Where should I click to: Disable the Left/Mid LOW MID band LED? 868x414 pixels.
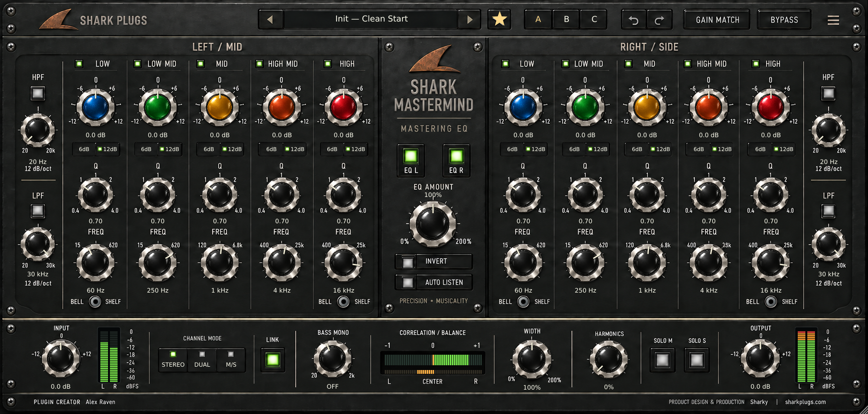click(138, 64)
